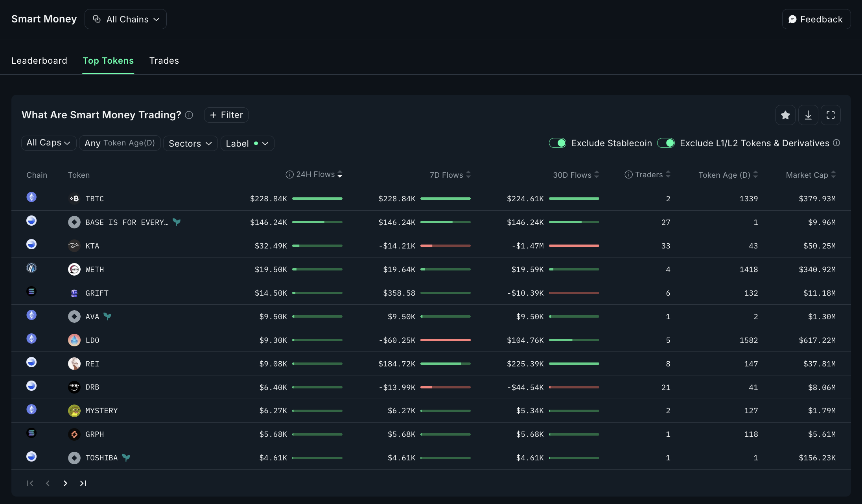The width and height of the screenshot is (862, 504).
Task: Click the Base chain icon on the KTA row
Action: click(x=31, y=244)
